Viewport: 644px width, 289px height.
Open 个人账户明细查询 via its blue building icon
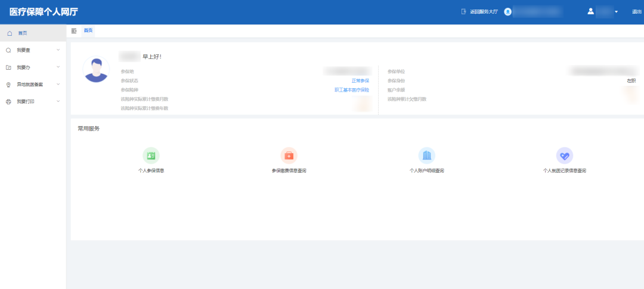[x=427, y=156]
